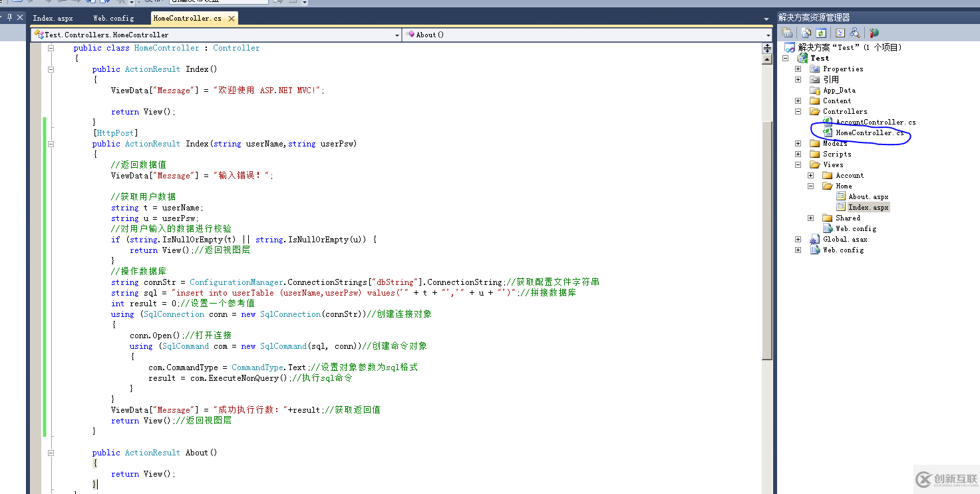Collapse the Views folder node
Viewport: 980px width, 494px height.
tap(798, 164)
